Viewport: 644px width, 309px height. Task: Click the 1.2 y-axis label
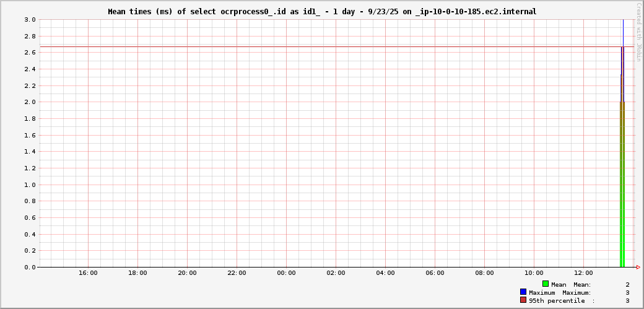pos(30,168)
